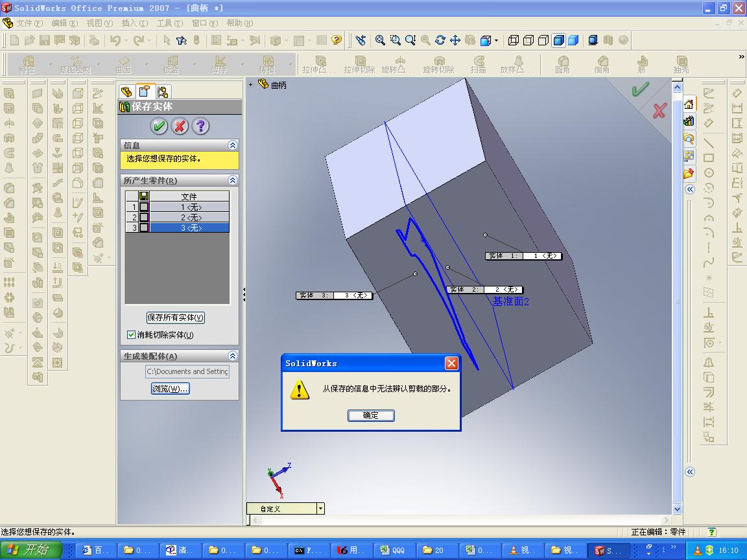
Task: Click the viewport vertical scrollbar up arrow
Action: point(677,87)
